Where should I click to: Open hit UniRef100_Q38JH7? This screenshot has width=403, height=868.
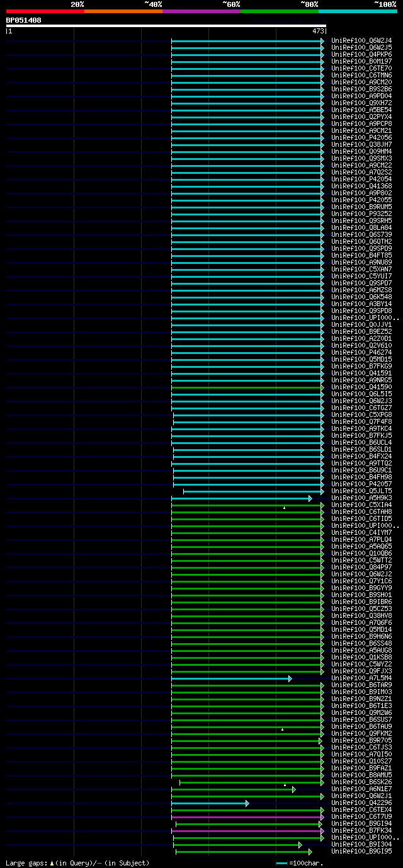361,144
